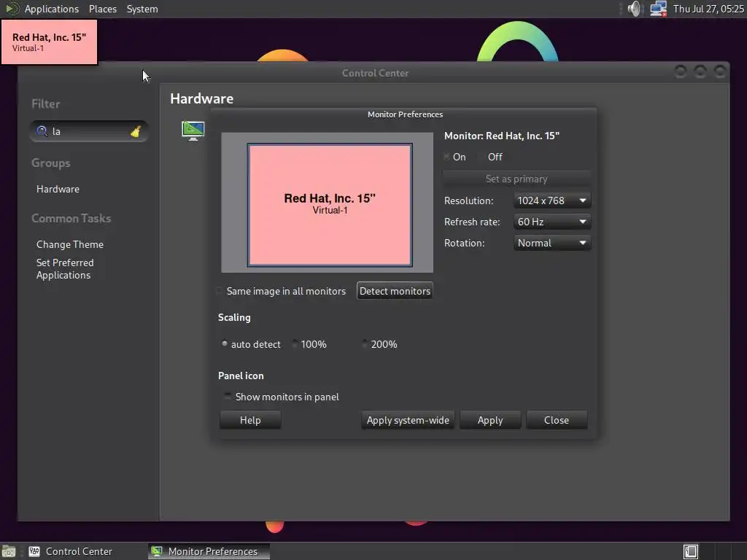Image resolution: width=747 pixels, height=560 pixels.
Task: Click the show desktop icon in bottom panel
Action: click(9, 551)
